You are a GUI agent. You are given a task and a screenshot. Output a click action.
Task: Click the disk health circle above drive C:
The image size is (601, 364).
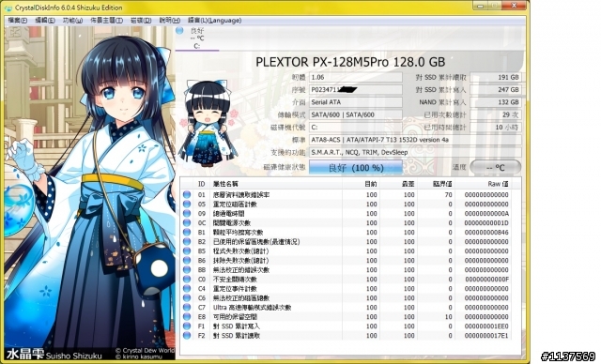pyautogui.click(x=179, y=30)
